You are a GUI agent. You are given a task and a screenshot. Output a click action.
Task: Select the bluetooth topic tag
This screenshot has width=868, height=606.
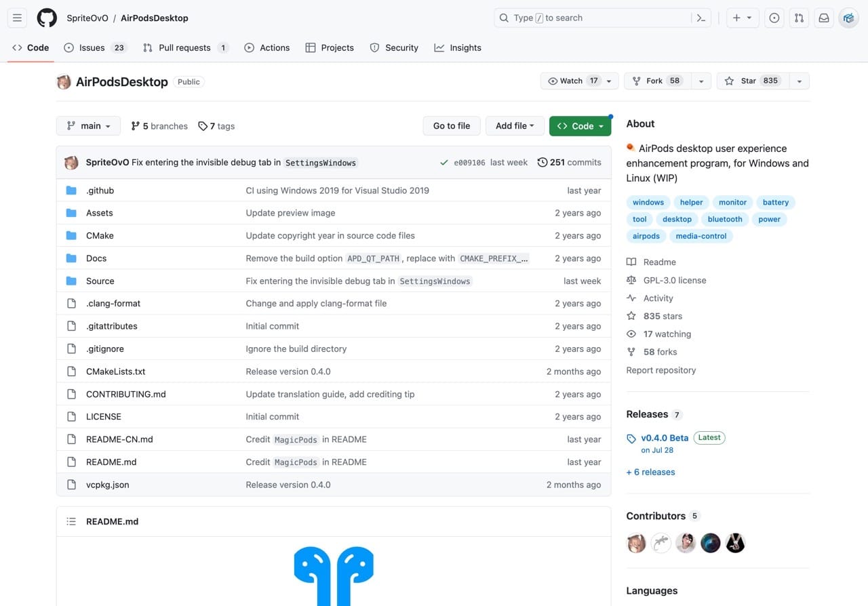click(x=725, y=220)
